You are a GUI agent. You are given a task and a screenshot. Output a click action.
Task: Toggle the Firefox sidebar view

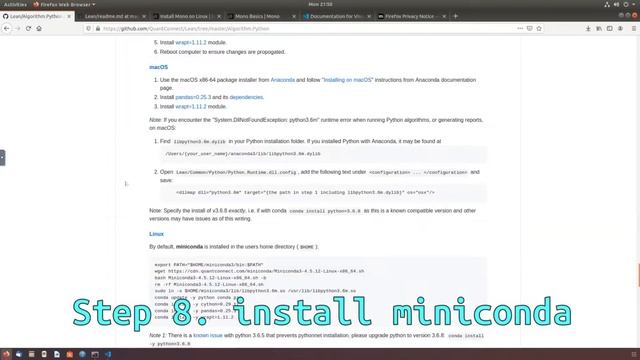[x=609, y=29]
